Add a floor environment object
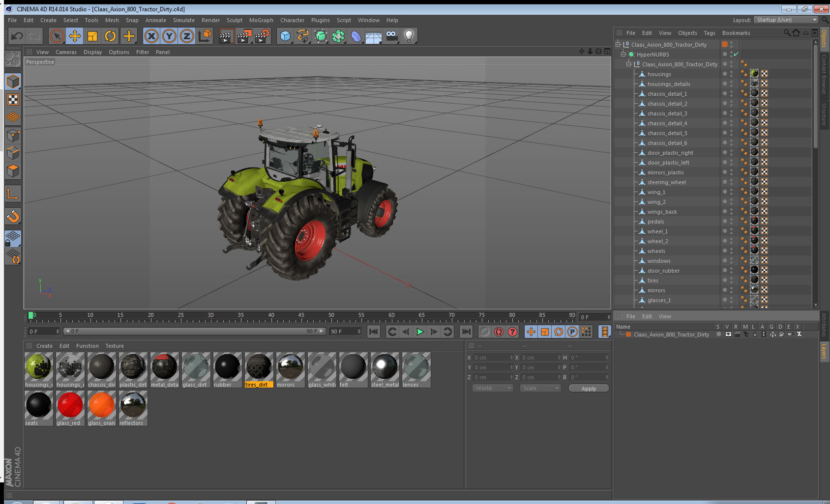The width and height of the screenshot is (830, 504). [x=374, y=36]
